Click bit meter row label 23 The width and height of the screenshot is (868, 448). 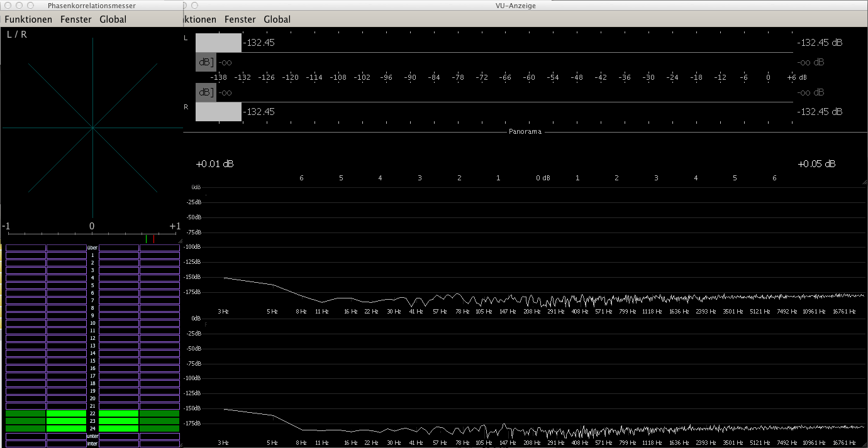[x=92, y=421]
